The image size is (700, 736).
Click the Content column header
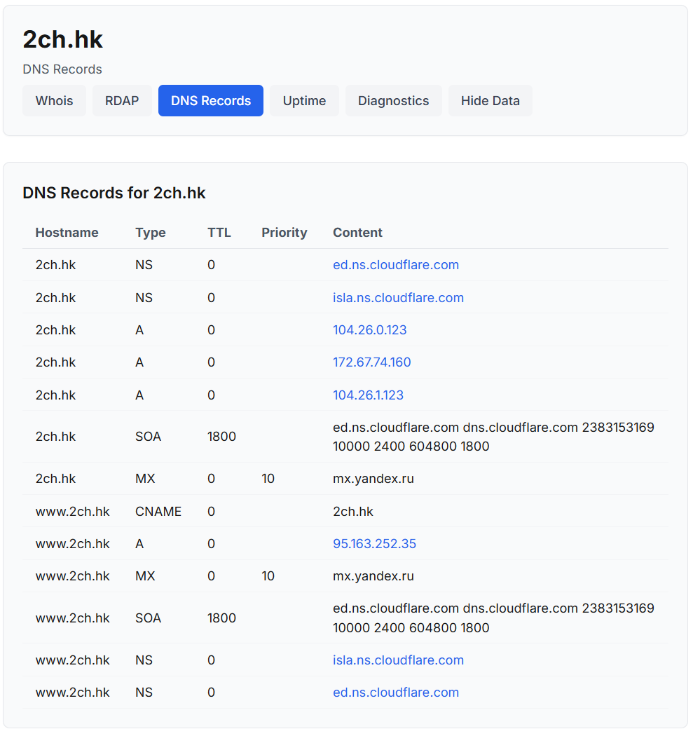point(357,233)
